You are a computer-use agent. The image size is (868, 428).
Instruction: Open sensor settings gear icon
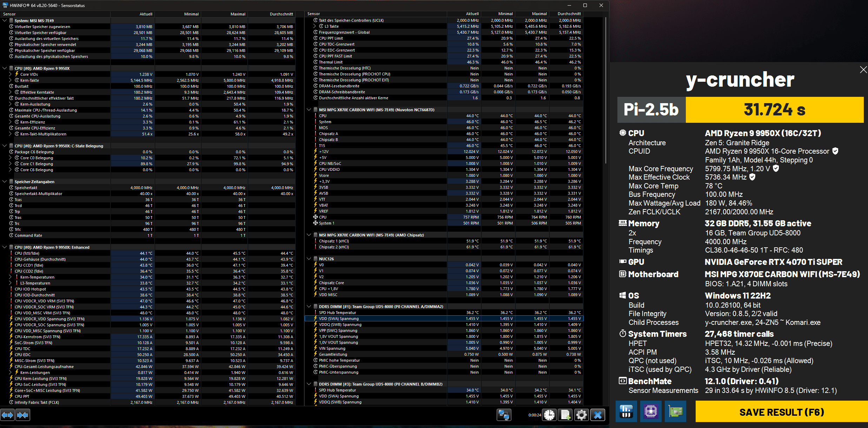581,415
